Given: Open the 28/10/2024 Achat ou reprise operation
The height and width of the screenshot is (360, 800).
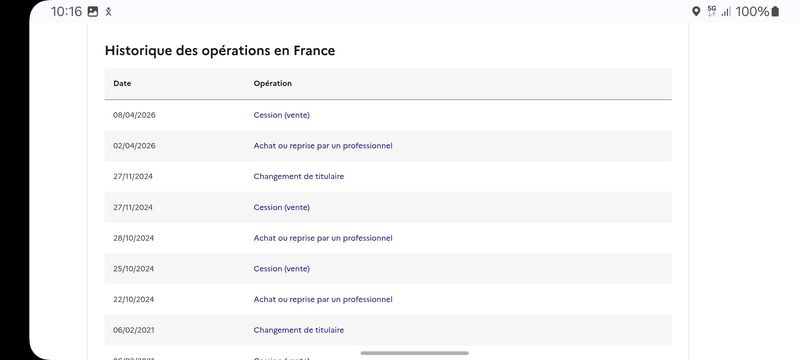Looking at the screenshot, I should coord(323,238).
